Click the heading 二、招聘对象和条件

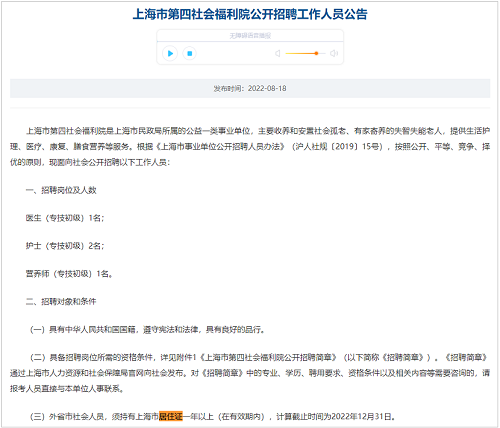[x=61, y=302]
